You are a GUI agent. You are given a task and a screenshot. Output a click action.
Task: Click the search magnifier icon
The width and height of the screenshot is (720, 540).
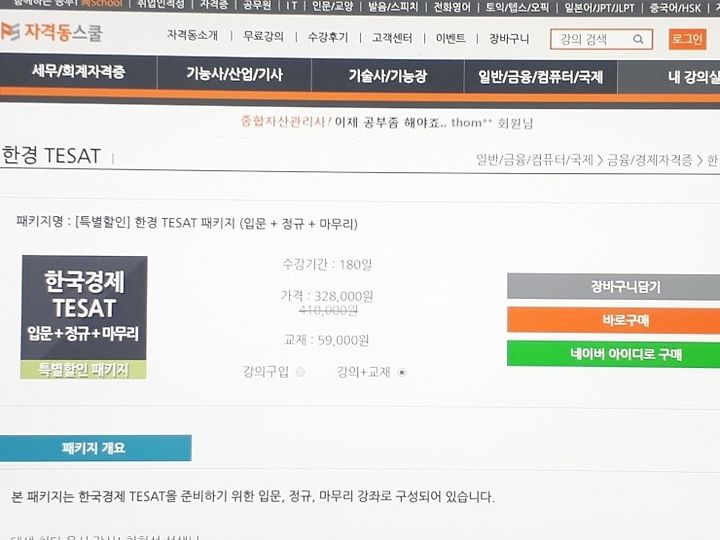638,39
